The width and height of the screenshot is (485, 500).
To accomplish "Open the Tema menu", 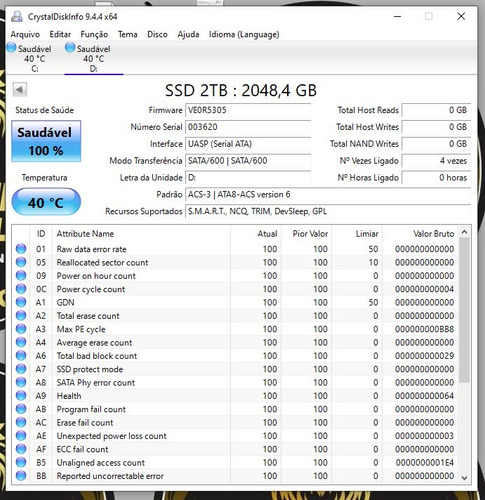I will [x=127, y=34].
